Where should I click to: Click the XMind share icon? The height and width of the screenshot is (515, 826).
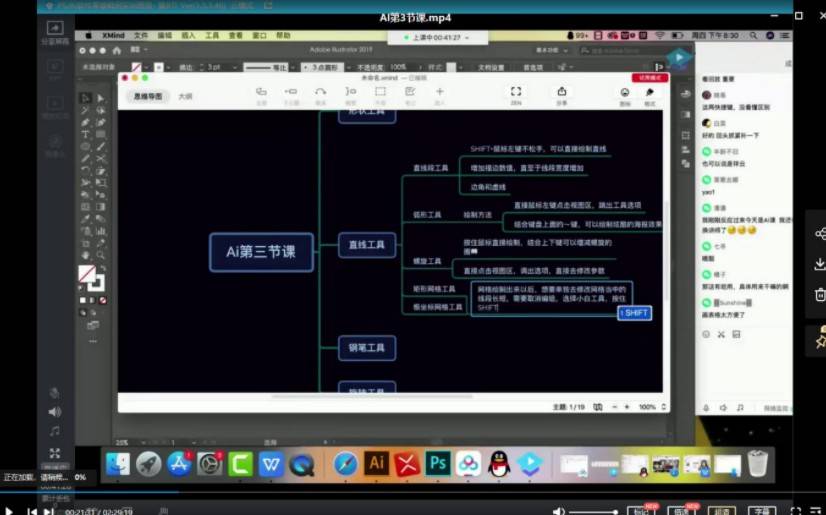coord(562,91)
